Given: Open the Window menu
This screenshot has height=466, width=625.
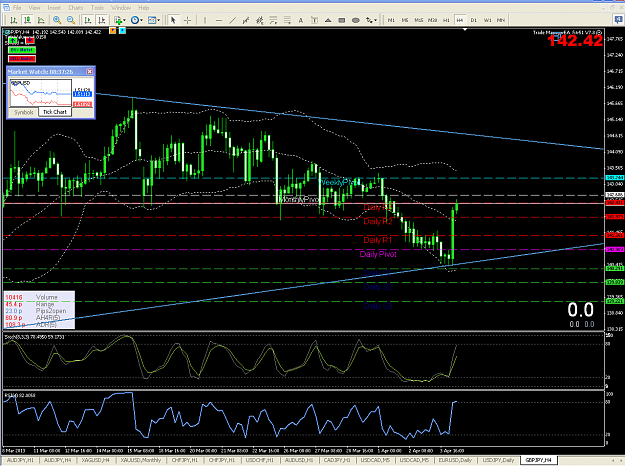Looking at the screenshot, I should [x=121, y=8].
